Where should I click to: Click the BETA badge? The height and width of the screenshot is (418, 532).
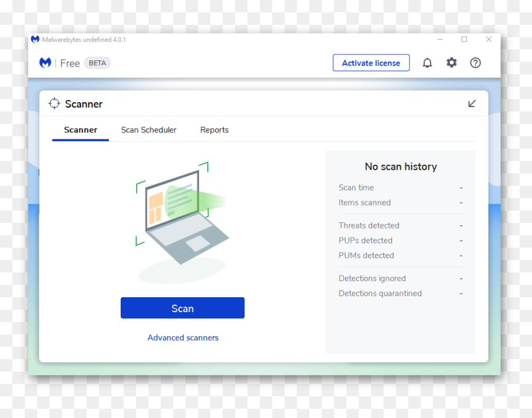[97, 63]
